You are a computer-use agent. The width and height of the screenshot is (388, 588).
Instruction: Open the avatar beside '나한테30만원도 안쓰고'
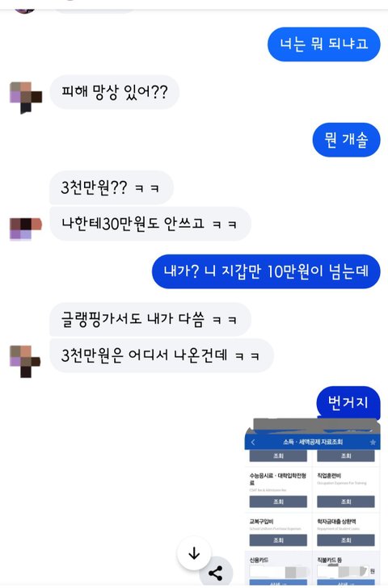coord(26,228)
